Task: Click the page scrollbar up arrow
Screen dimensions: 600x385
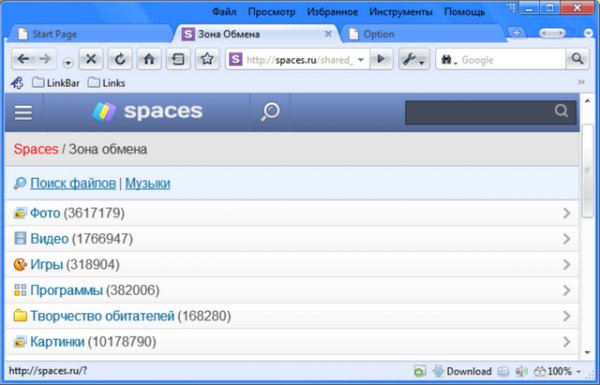Action: pyautogui.click(x=587, y=101)
